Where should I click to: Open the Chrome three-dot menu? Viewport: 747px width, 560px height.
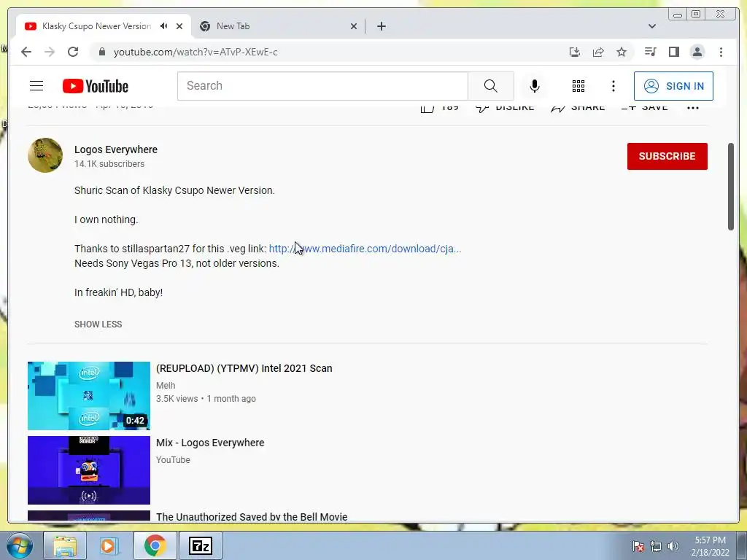tap(721, 52)
